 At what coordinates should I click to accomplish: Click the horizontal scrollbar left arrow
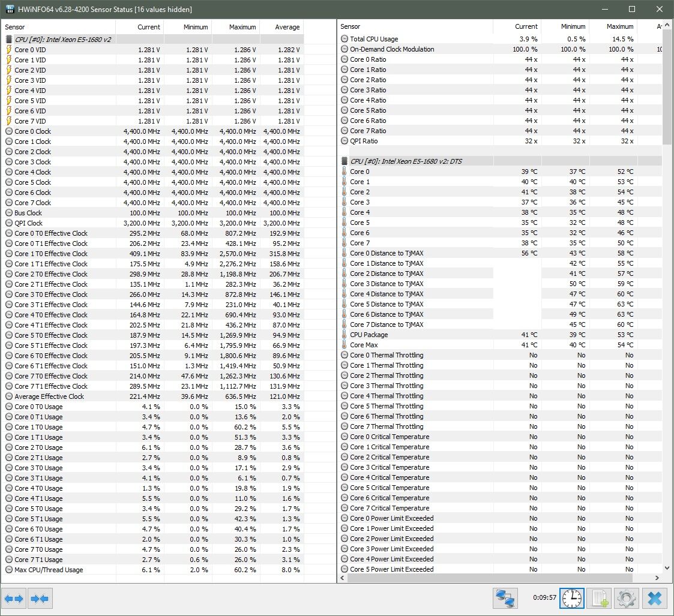pyautogui.click(x=343, y=578)
